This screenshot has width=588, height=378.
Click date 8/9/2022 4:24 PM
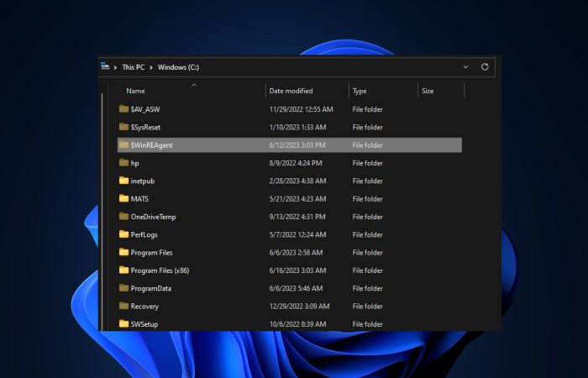point(296,163)
